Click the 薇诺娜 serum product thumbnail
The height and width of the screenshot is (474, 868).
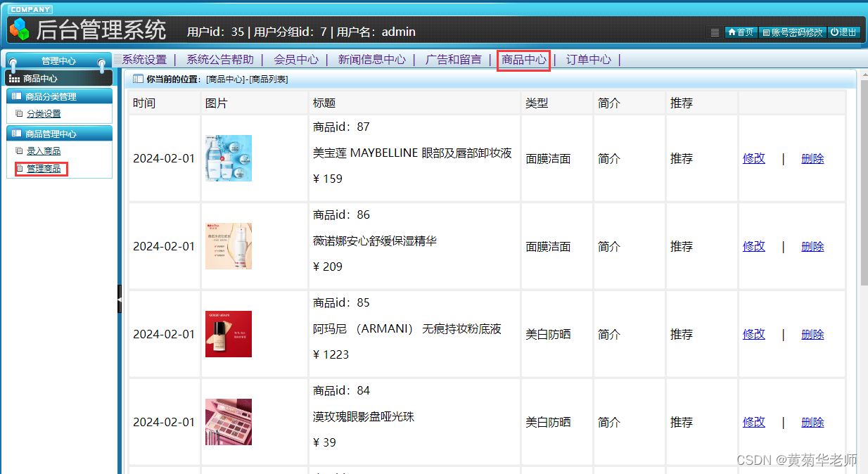[229, 246]
